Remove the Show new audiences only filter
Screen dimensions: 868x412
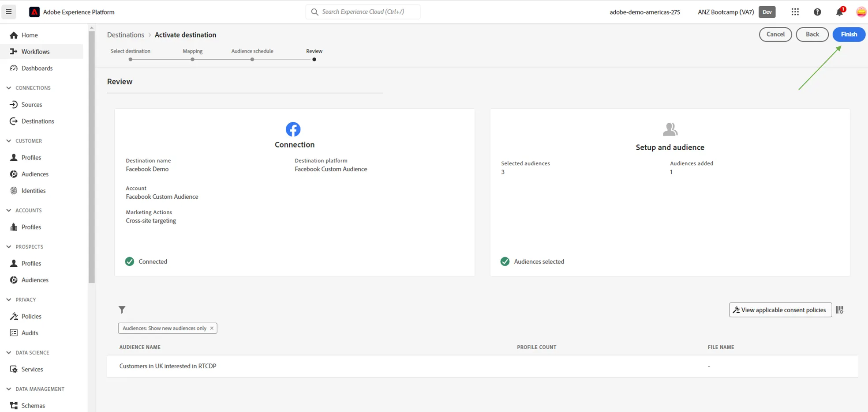point(212,328)
